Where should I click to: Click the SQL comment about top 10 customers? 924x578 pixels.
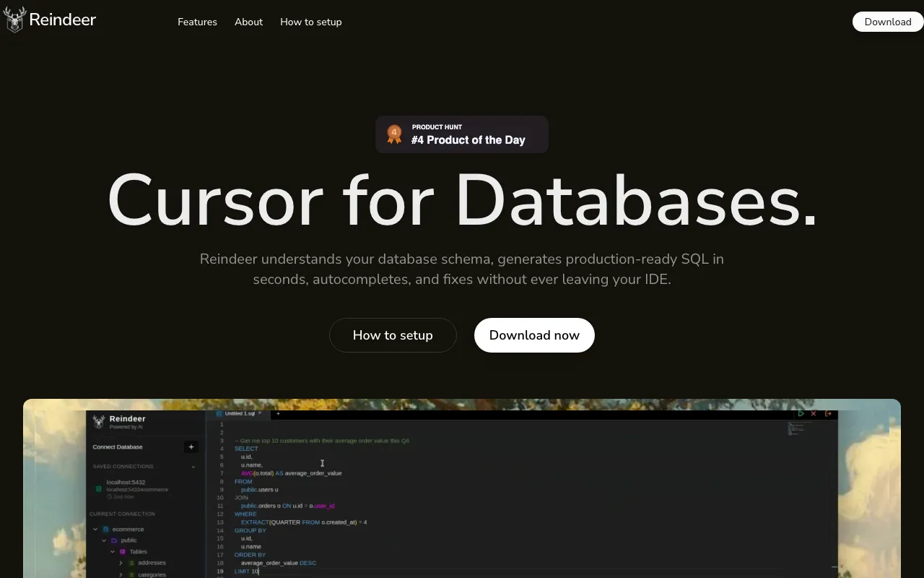click(322, 441)
